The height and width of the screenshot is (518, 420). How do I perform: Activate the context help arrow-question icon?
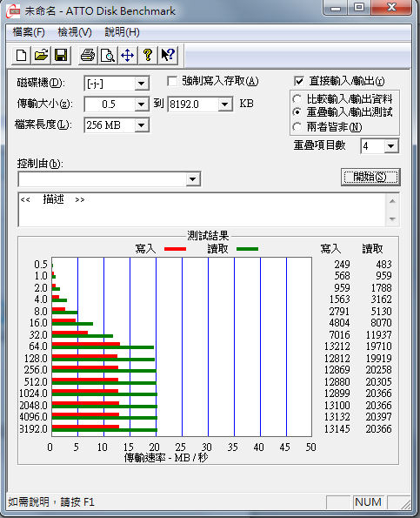[168, 55]
